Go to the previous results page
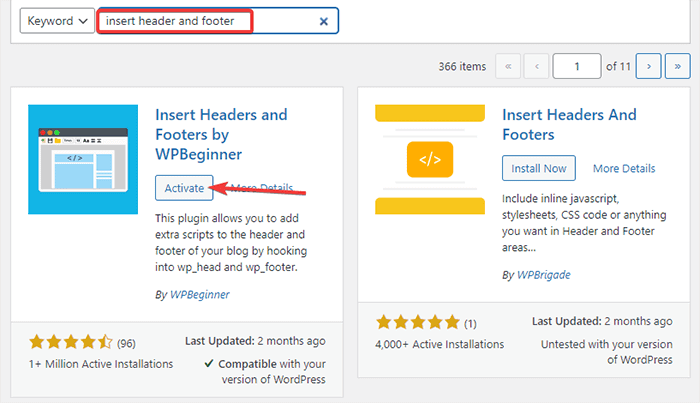The height and width of the screenshot is (403, 700). (x=537, y=66)
